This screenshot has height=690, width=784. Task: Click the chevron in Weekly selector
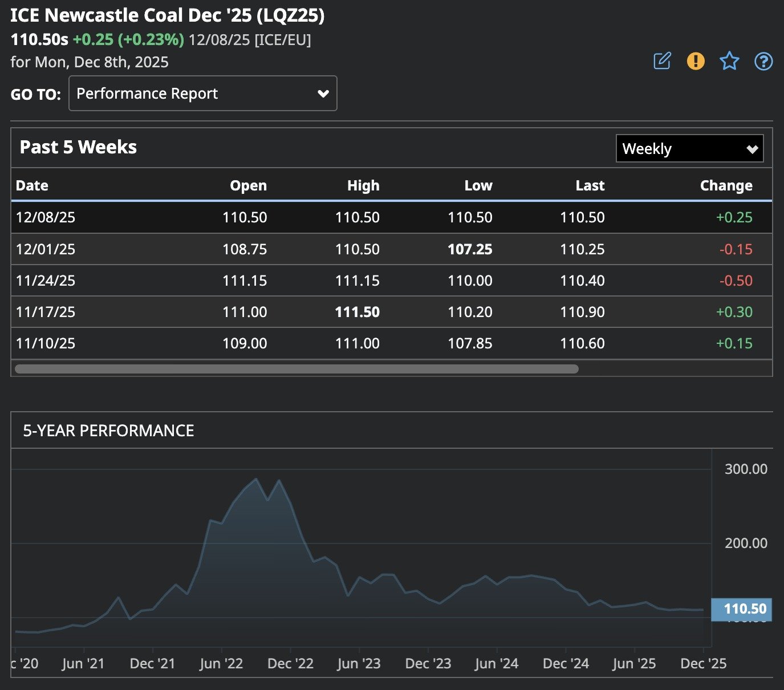click(752, 149)
